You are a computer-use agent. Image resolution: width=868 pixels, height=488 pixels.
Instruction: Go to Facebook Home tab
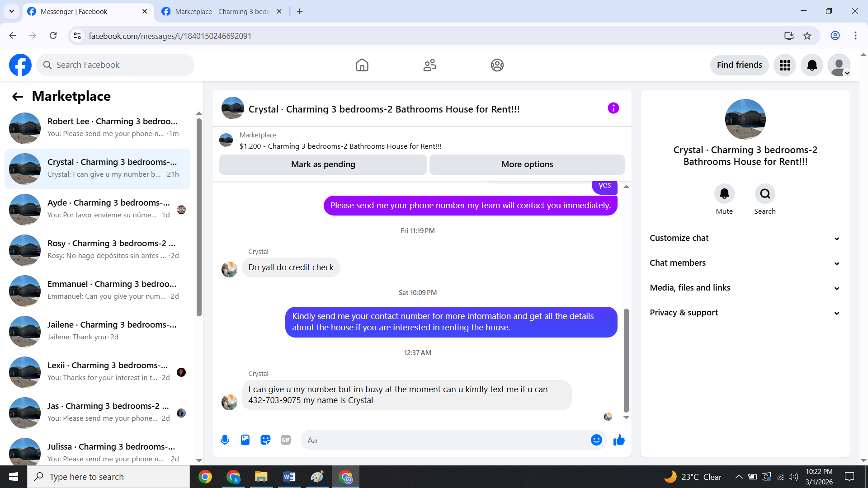[362, 65]
